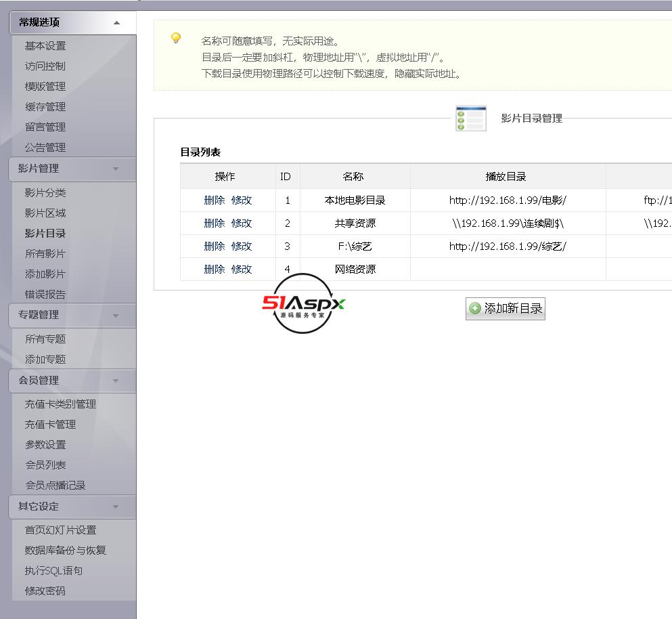Click the lightbulb tip icon
The image size is (672, 619).
pos(176,38)
